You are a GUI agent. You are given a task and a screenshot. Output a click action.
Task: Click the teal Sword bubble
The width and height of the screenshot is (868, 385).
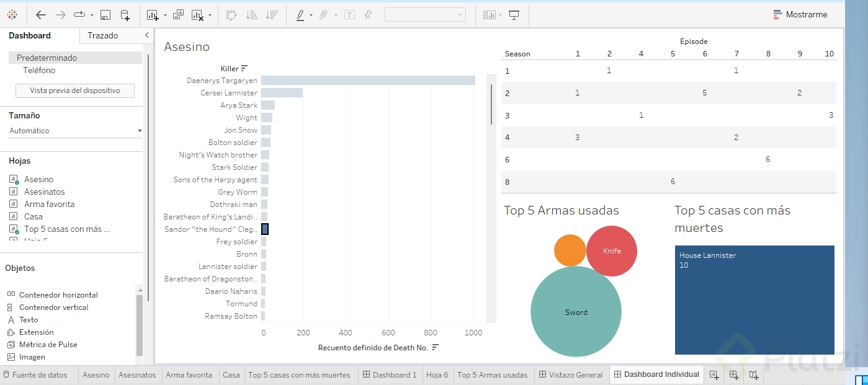pyautogui.click(x=576, y=312)
